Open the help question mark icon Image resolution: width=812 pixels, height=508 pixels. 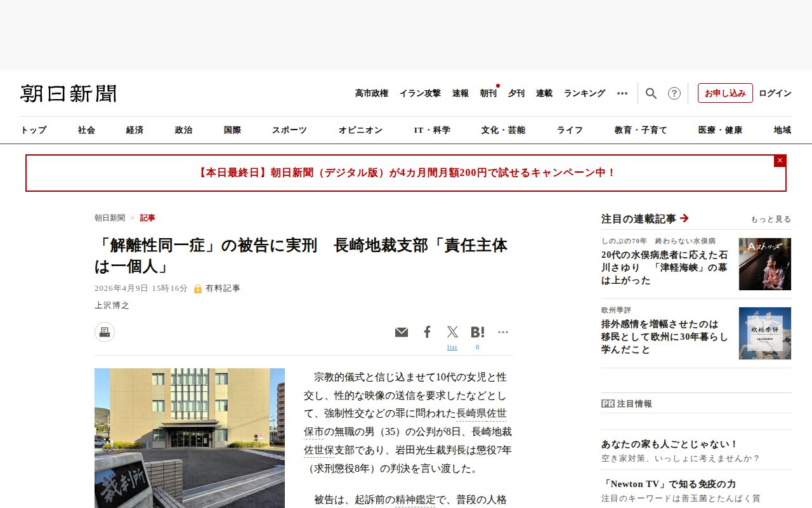click(x=674, y=93)
